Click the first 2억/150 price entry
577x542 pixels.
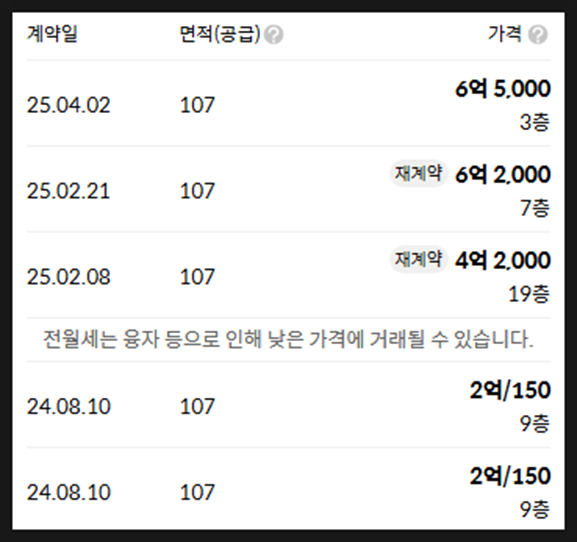point(510,390)
